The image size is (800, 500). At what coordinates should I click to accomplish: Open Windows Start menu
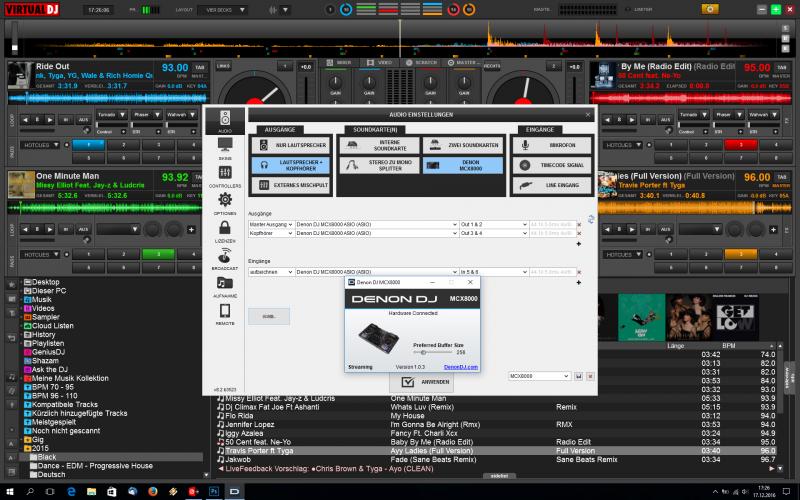[9, 491]
